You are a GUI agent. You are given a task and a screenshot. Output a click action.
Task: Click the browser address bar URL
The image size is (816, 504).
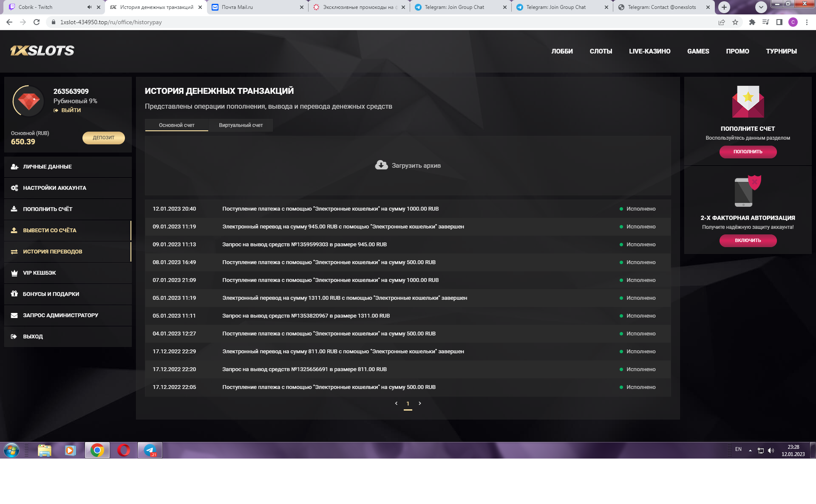[x=111, y=22]
